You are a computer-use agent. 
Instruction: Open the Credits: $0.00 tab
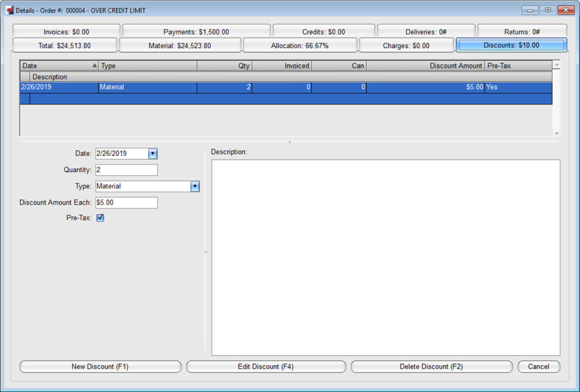[324, 32]
